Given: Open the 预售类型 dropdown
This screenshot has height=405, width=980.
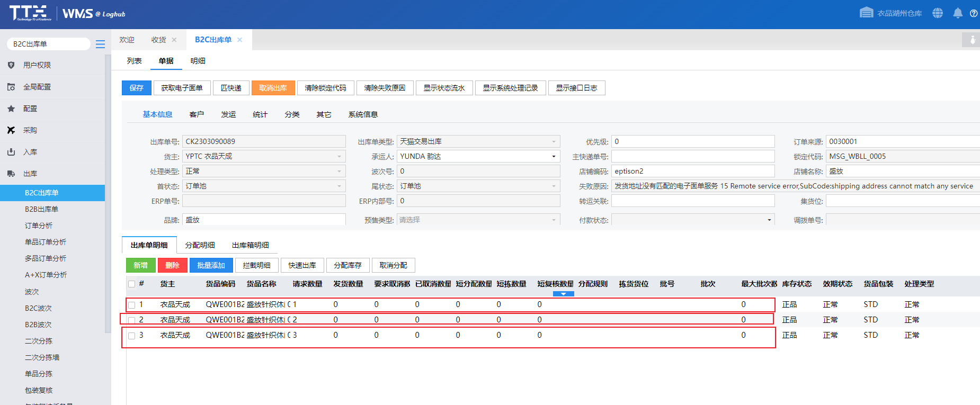Looking at the screenshot, I should tap(554, 220).
